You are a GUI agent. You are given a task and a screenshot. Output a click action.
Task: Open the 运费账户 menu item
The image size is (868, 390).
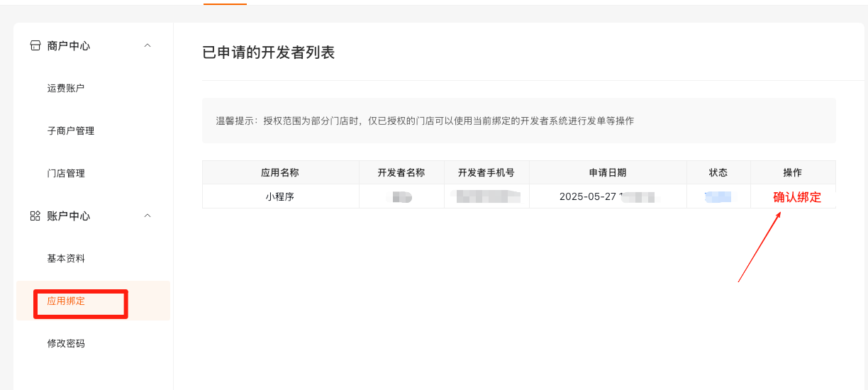pos(66,88)
